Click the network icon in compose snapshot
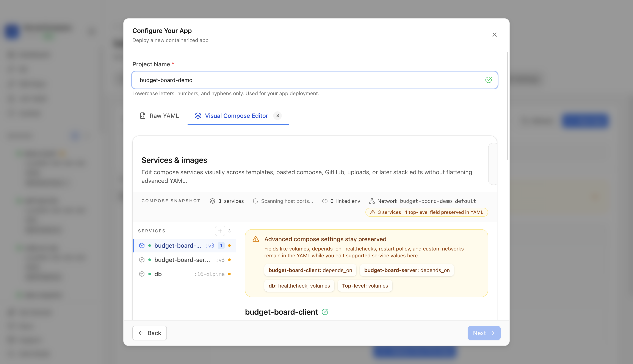The width and height of the screenshot is (633, 364). pyautogui.click(x=372, y=201)
